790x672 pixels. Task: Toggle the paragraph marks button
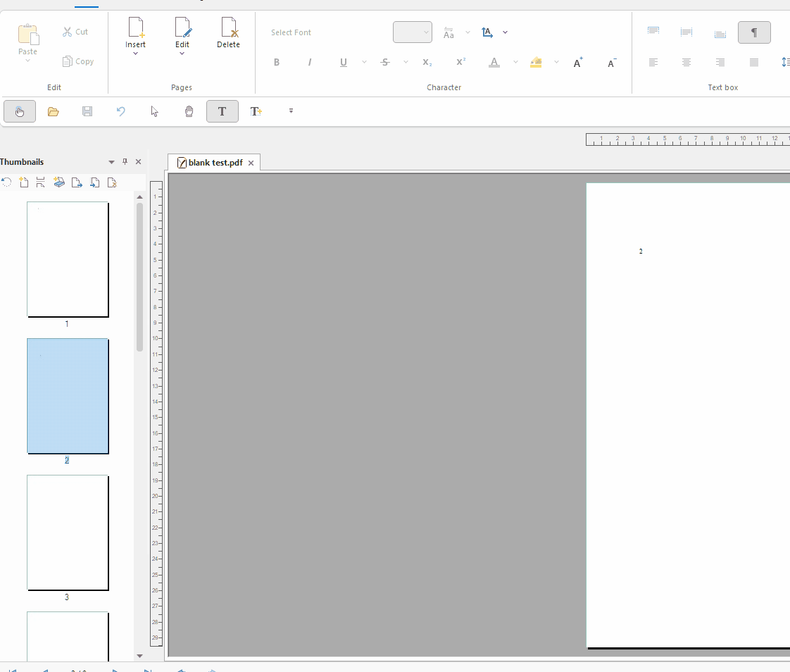[754, 32]
